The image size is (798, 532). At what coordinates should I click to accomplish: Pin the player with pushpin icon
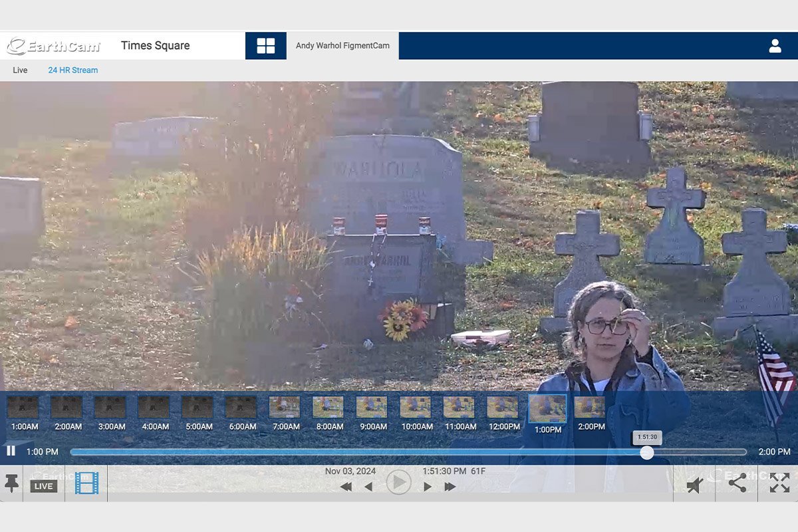click(x=11, y=483)
